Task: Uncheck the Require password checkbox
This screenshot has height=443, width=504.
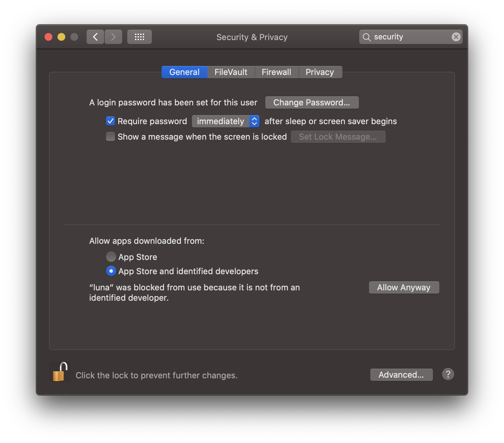Action: click(110, 121)
